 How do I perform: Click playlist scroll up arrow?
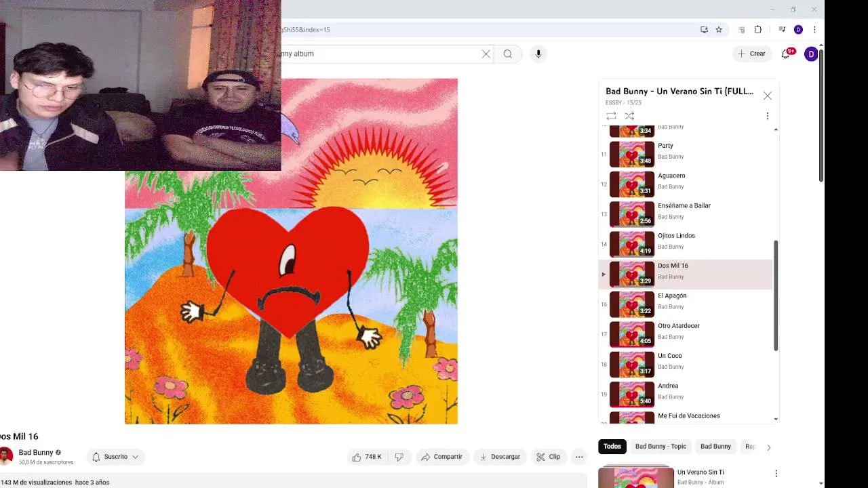click(x=776, y=129)
